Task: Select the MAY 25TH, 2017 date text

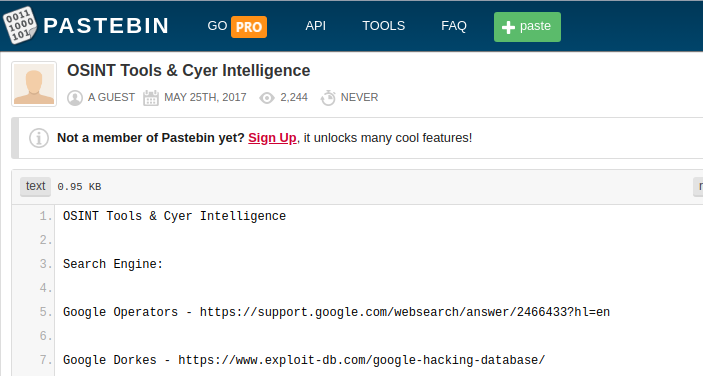Action: [205, 97]
